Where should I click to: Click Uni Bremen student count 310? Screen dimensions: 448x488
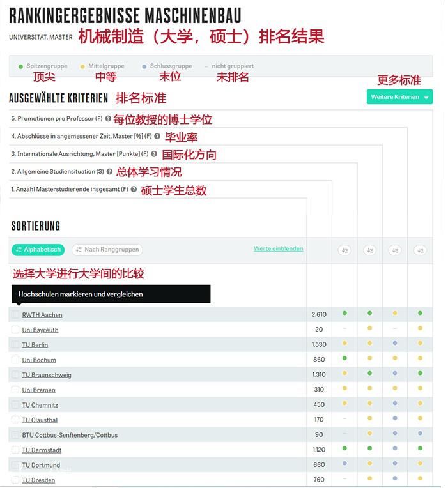[x=319, y=390]
